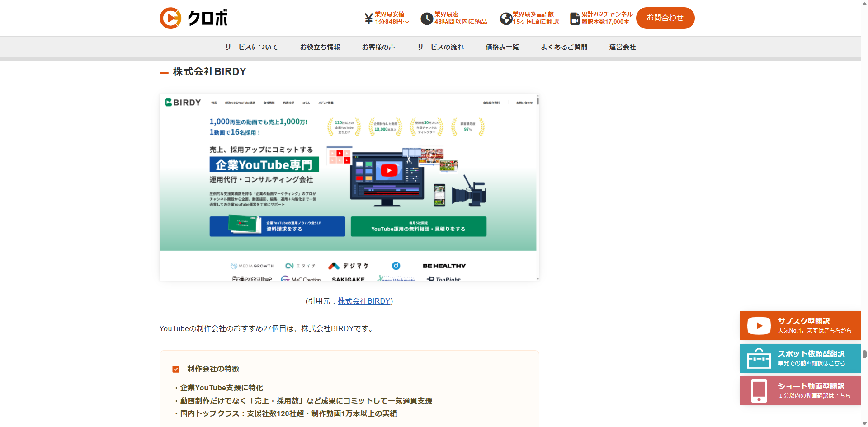Click the クロボ logo icon
The width and height of the screenshot is (868, 427).
click(170, 18)
